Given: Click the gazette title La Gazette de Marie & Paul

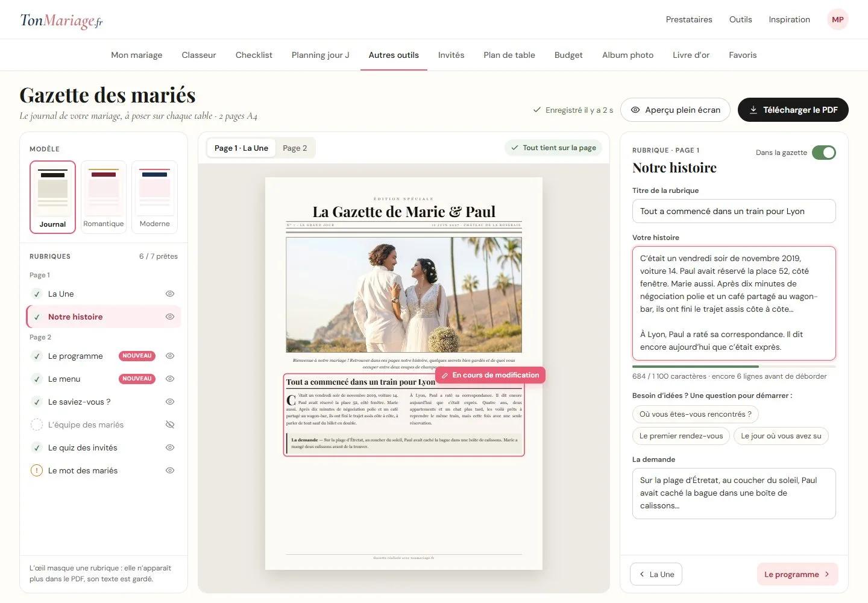Looking at the screenshot, I should (x=404, y=212).
